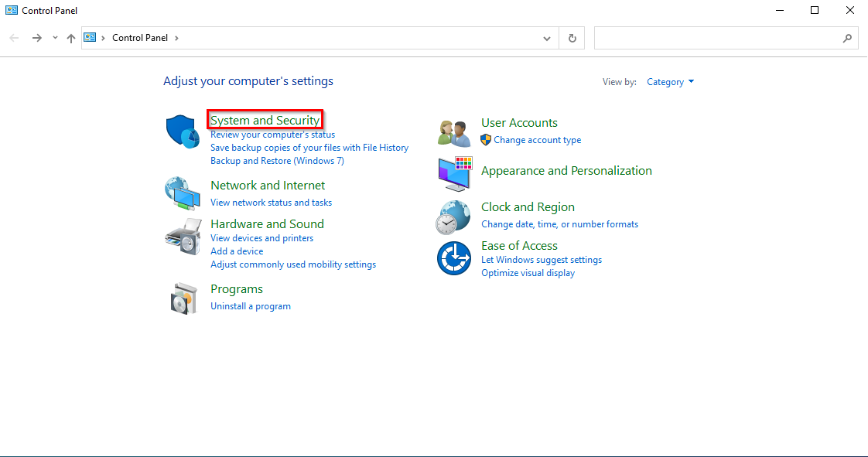Screen dimensions: 868x457
Task: Click Uninstall a program
Action: 250,306
